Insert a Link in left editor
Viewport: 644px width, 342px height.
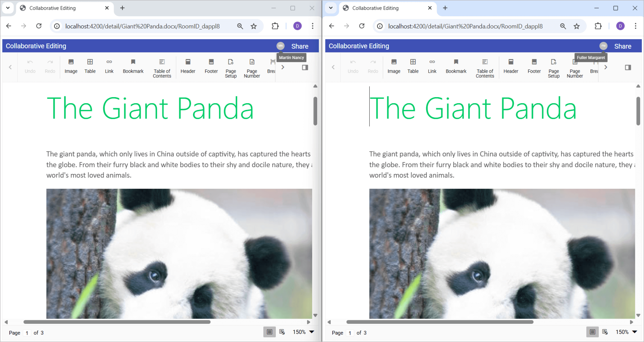[x=109, y=66]
